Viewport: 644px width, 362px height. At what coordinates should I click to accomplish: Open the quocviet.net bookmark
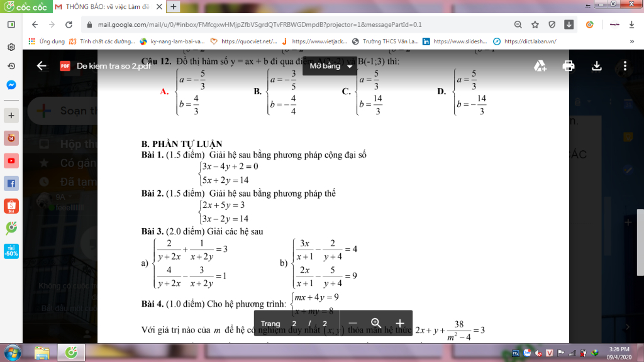tap(243, 41)
